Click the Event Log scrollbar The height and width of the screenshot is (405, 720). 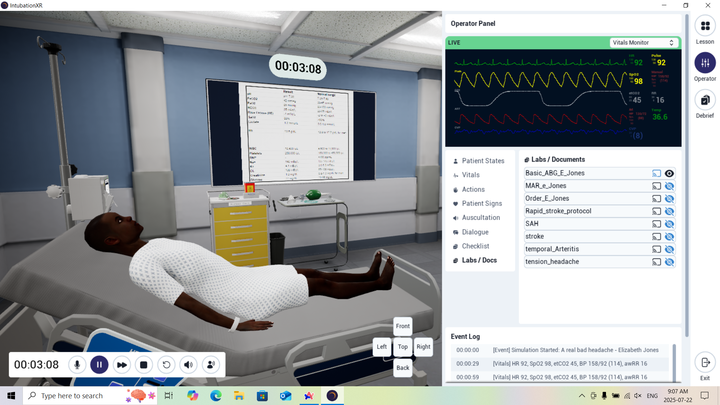coord(674,363)
